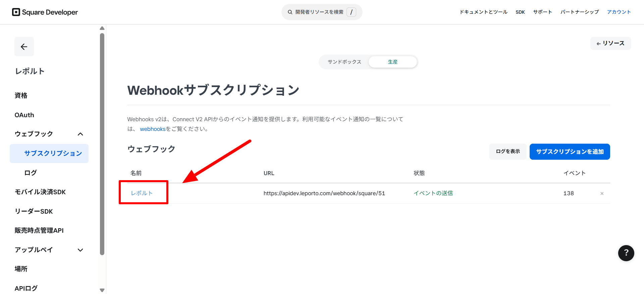Open the webhooks documentation link
The width and height of the screenshot is (644, 294).
[x=153, y=129]
